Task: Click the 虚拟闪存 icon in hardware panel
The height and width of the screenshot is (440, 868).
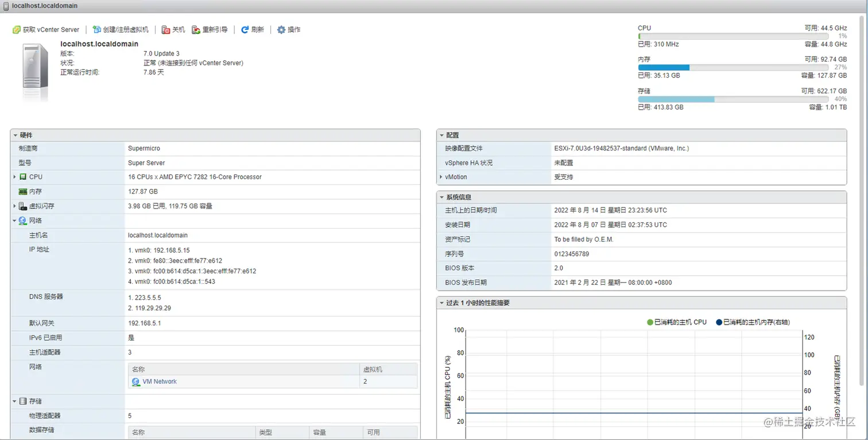Action: 23,206
